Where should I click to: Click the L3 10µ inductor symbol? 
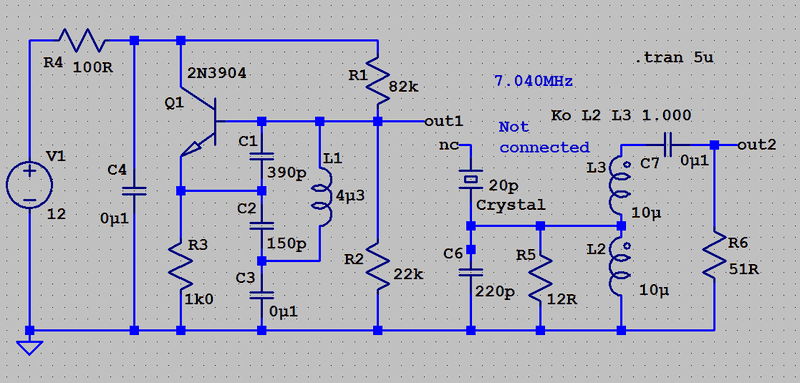pyautogui.click(x=620, y=185)
